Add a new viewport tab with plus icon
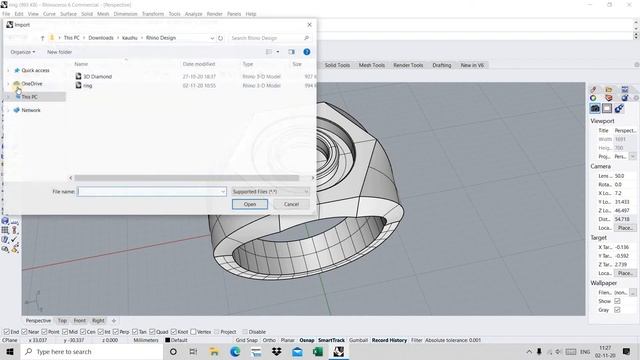The height and width of the screenshot is (360, 640). (114, 321)
